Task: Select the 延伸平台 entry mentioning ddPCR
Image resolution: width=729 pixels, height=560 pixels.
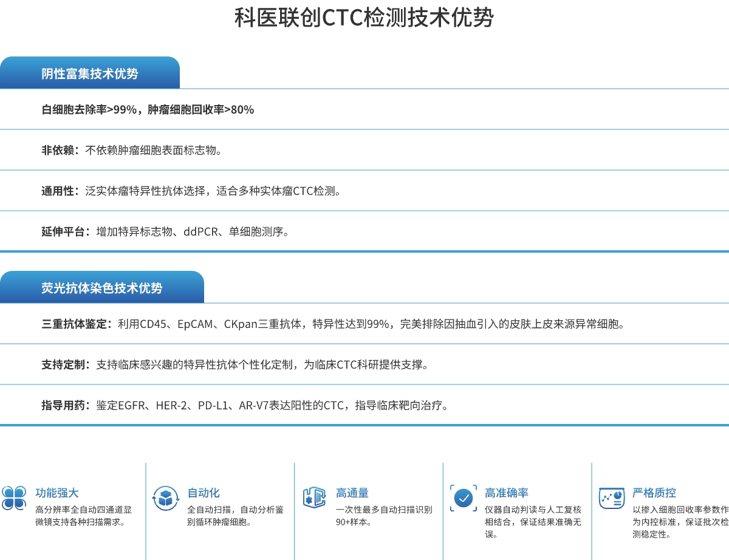Action: click(x=165, y=231)
